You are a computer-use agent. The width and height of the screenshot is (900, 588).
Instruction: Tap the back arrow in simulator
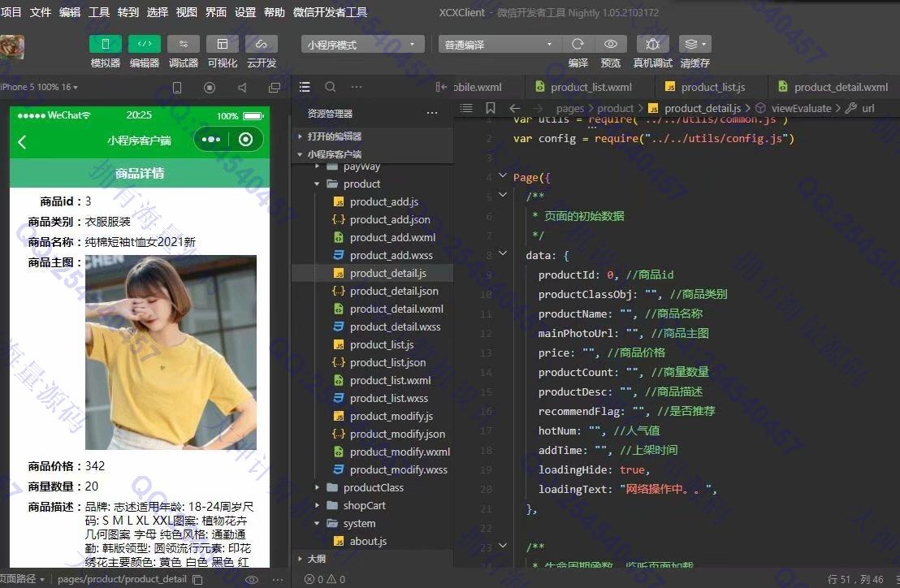pos(22,141)
